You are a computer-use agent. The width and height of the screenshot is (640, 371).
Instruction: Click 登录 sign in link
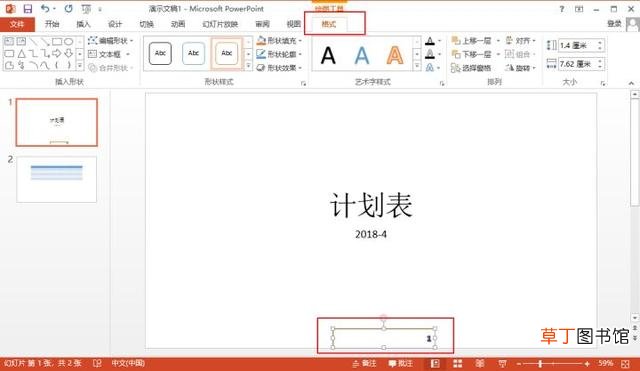click(x=614, y=24)
